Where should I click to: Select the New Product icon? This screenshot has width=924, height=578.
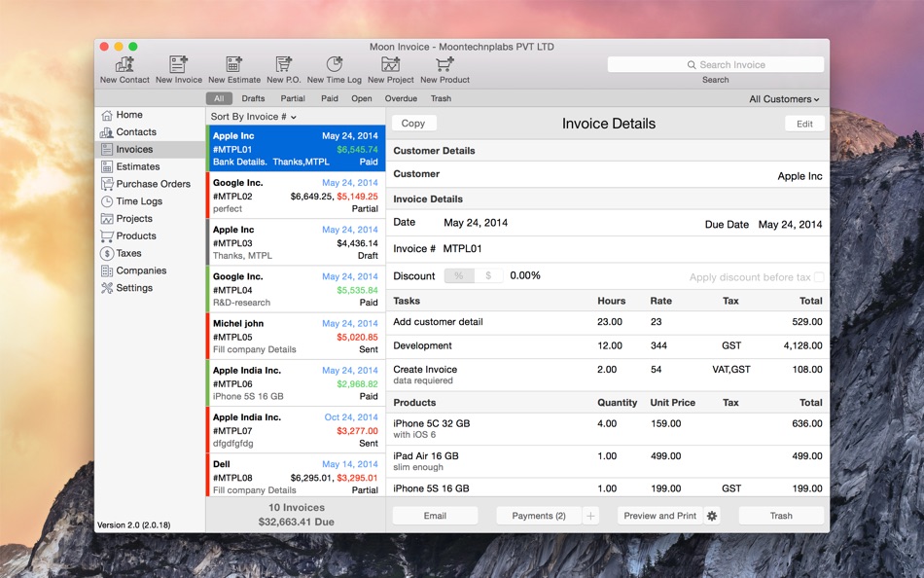coord(444,66)
